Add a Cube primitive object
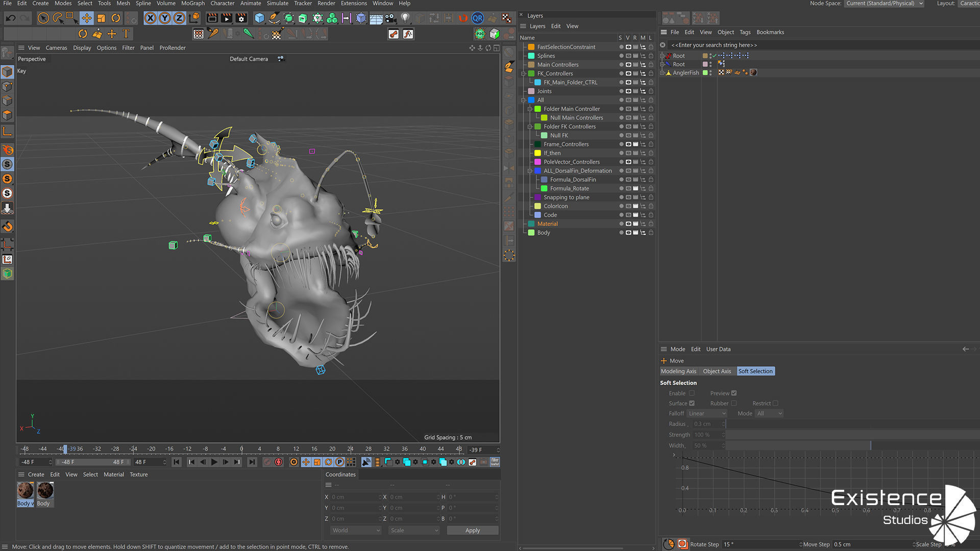 259,19
